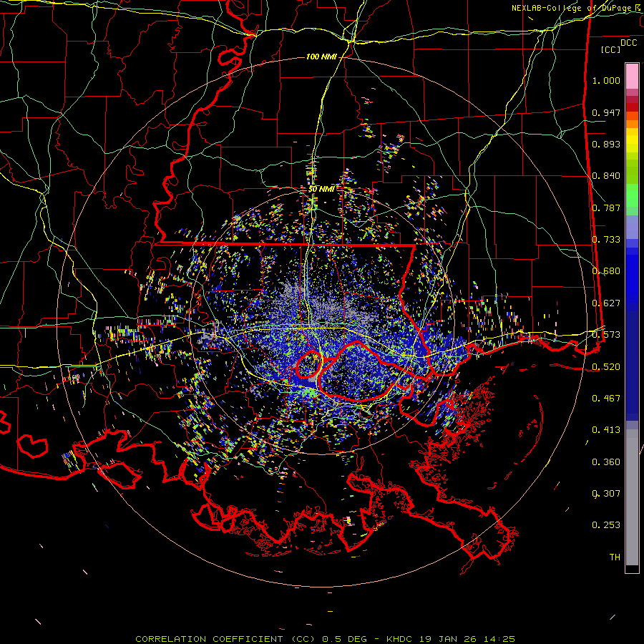Click the 0.467 legend value
The image size is (644, 644).
[606, 399]
